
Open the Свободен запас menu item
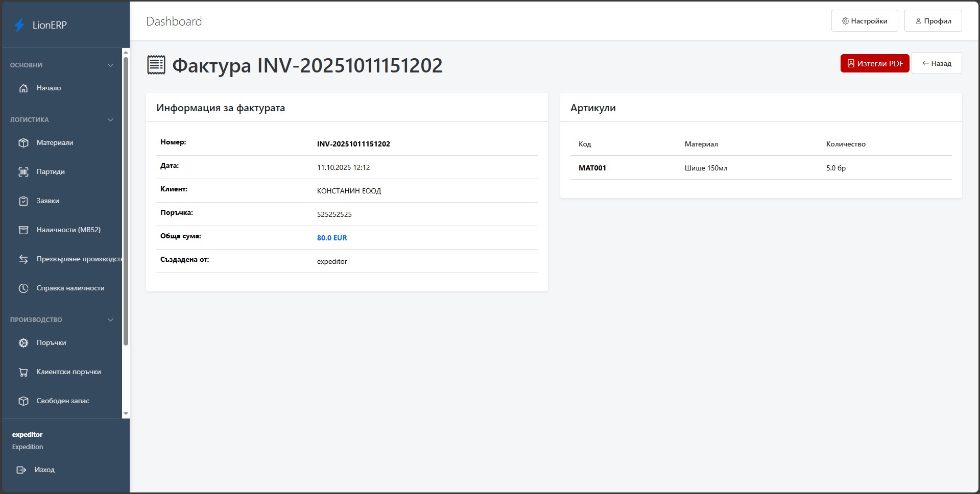(x=63, y=401)
